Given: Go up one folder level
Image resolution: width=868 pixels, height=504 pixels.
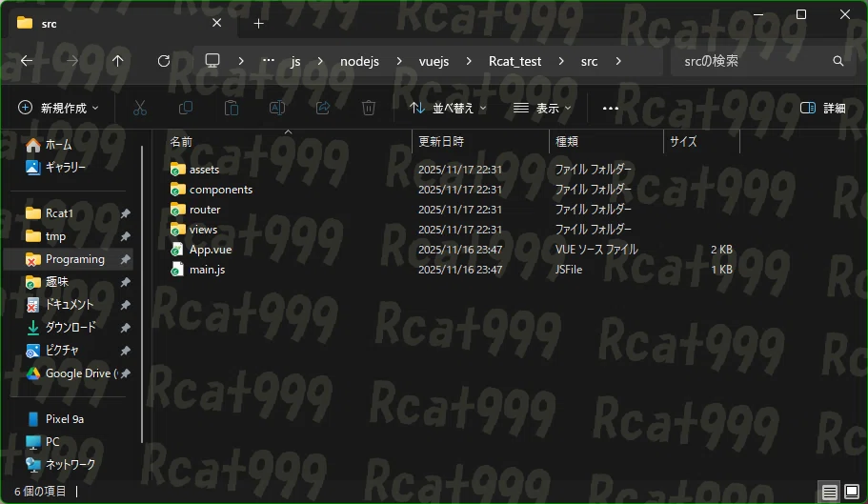Looking at the screenshot, I should pyautogui.click(x=118, y=61).
